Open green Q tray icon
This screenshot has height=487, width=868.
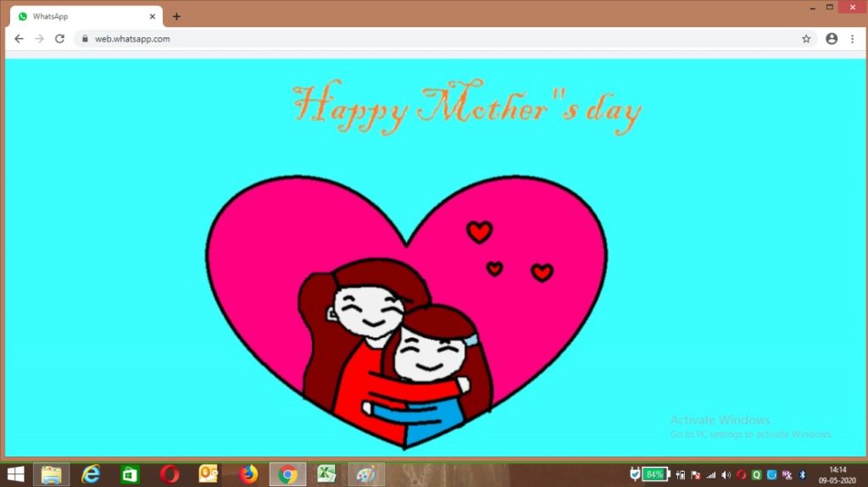pos(757,475)
